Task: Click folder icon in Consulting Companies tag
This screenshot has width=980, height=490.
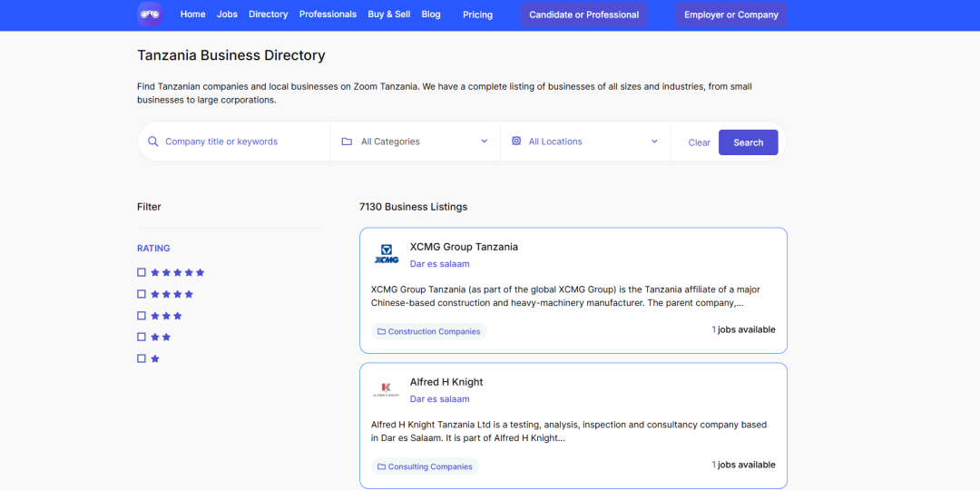Action: 382,467
